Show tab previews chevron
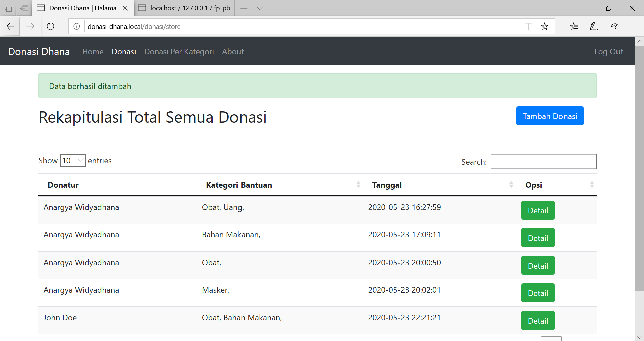Viewport: 644px width, 341px height. point(260,8)
